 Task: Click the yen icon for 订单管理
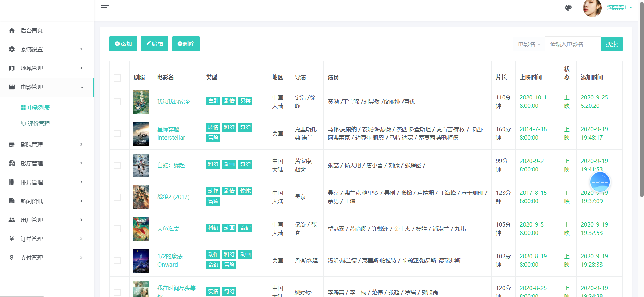12,239
